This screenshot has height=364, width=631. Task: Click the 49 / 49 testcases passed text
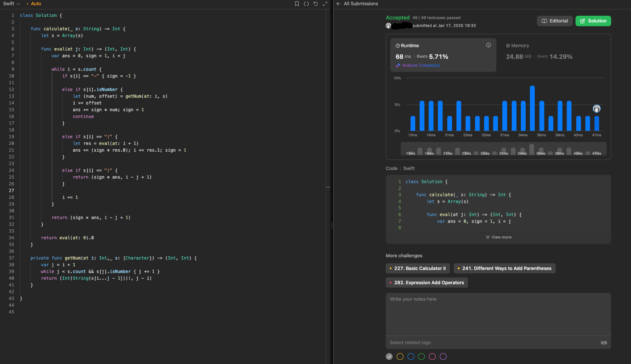click(x=436, y=18)
